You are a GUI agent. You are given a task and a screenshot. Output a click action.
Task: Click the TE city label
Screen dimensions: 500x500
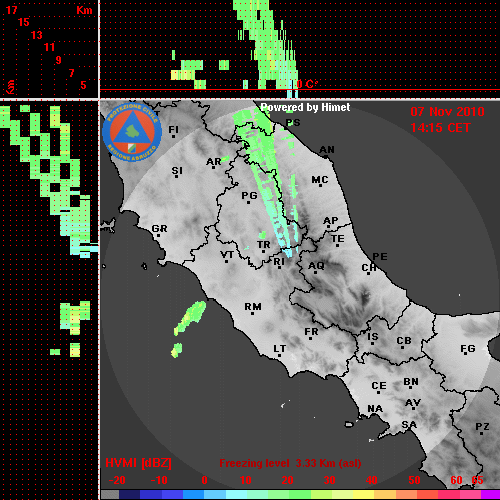pyautogui.click(x=338, y=239)
